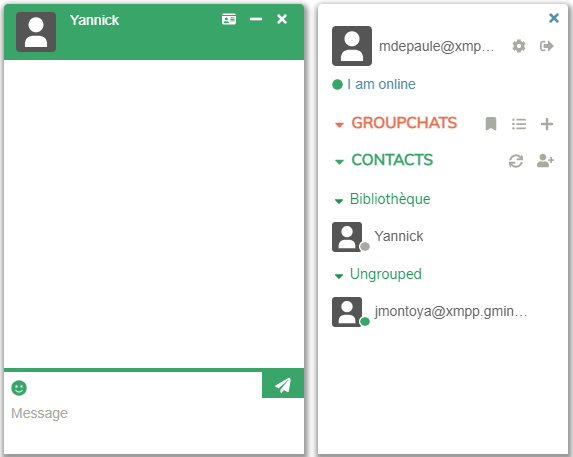573x457 pixels.
Task: Open Yannick's contact details card icon
Action: point(229,19)
